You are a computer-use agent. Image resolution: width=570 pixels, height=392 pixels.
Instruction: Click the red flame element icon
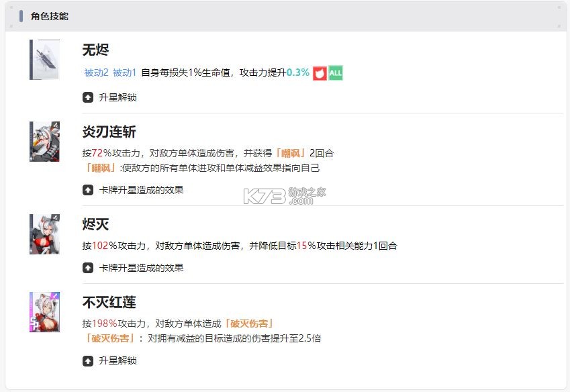coord(319,72)
